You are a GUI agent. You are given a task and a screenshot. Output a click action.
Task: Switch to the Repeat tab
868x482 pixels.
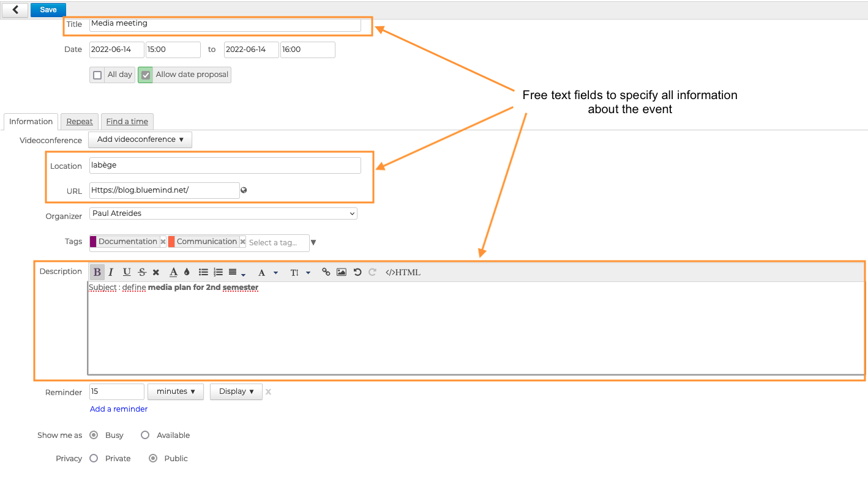[x=80, y=122]
